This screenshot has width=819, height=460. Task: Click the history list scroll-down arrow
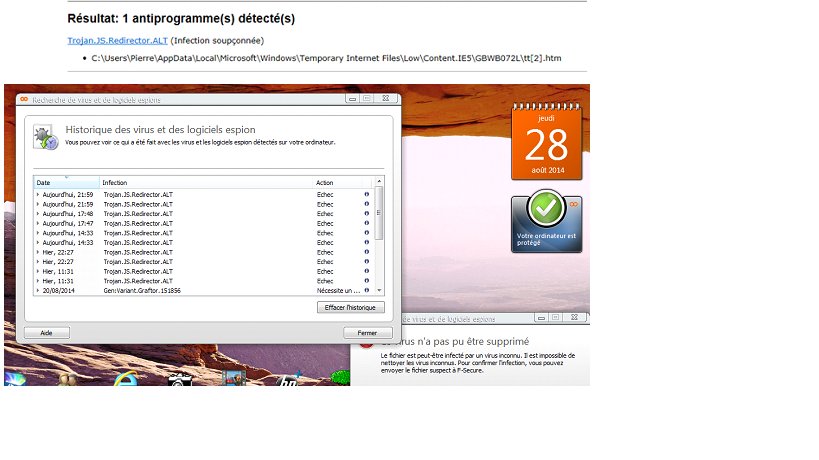coord(379,291)
